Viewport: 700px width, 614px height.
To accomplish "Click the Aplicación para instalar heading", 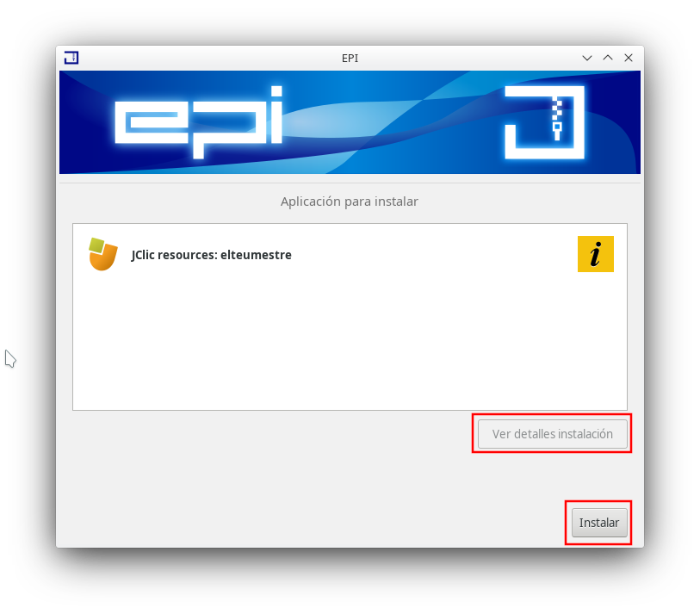I will (x=350, y=202).
